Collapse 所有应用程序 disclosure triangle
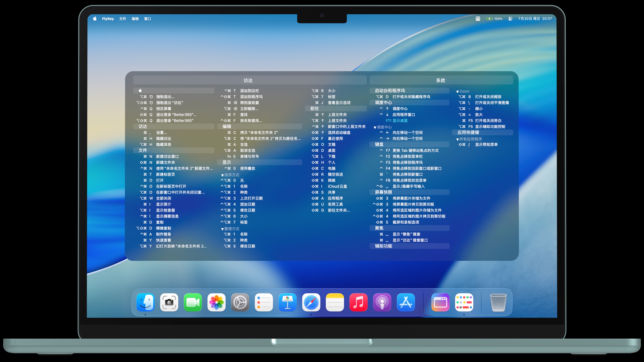This screenshot has width=644, height=362. pyautogui.click(x=457, y=139)
